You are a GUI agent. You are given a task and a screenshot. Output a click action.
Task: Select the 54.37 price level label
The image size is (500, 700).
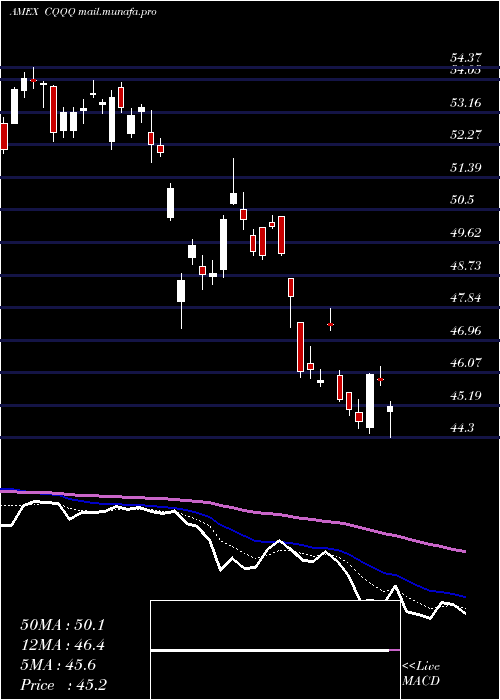pyautogui.click(x=466, y=58)
